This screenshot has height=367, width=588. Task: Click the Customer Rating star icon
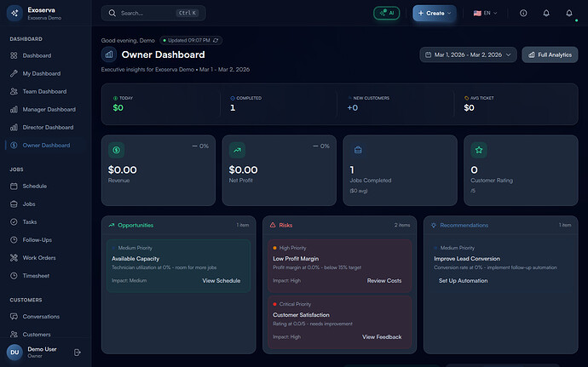tap(479, 150)
